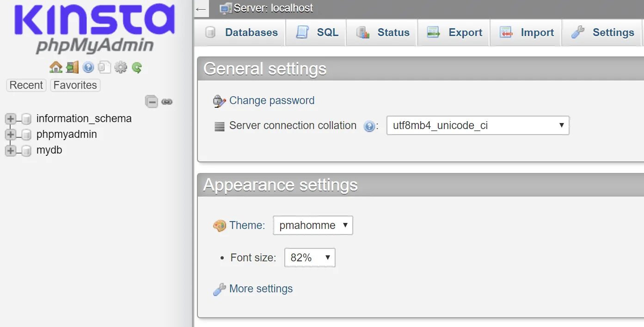Click the log out door icon
644x327 pixels.
(72, 68)
